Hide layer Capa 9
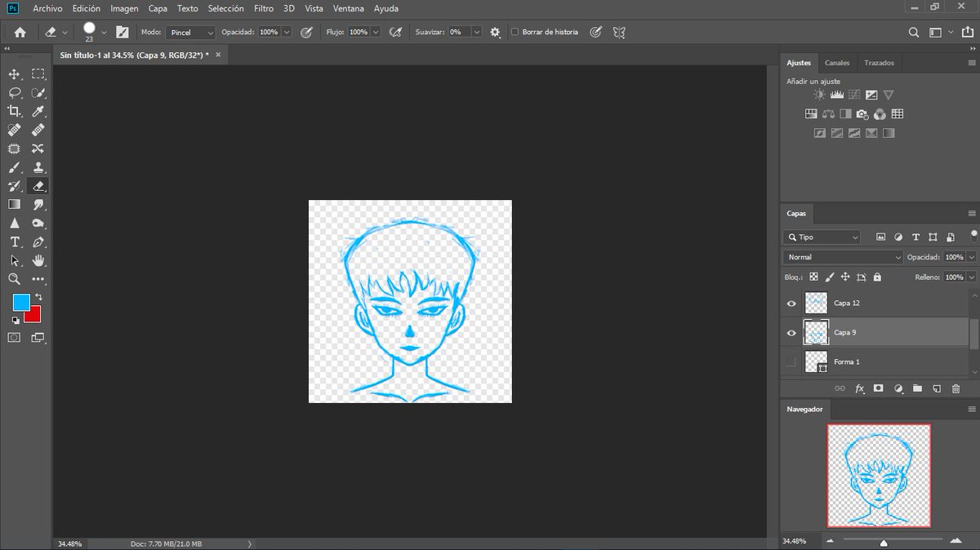 coord(791,333)
